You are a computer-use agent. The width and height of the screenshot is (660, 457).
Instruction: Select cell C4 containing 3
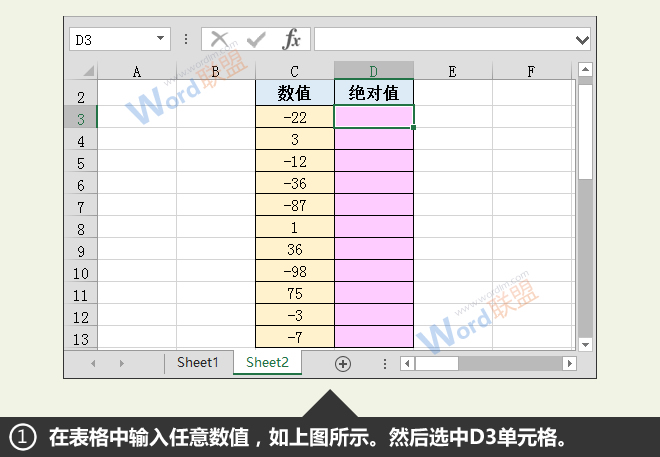tap(294, 139)
